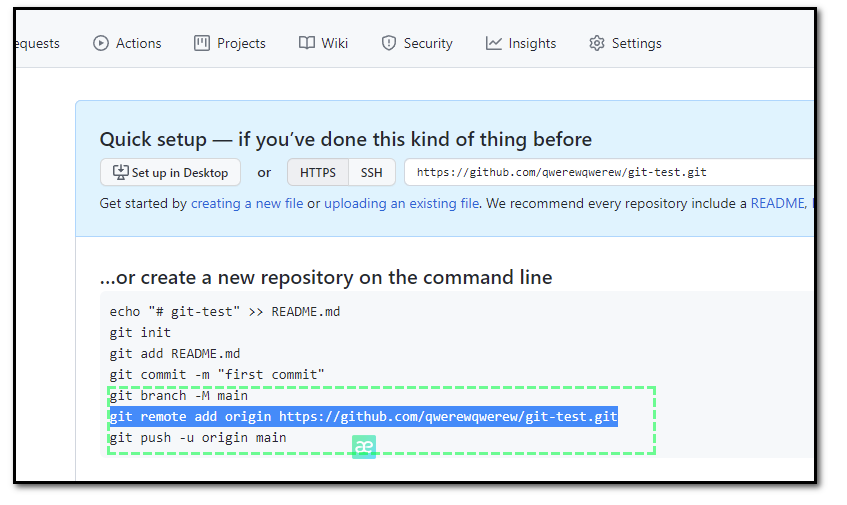Click the Projects board icon

click(x=202, y=43)
